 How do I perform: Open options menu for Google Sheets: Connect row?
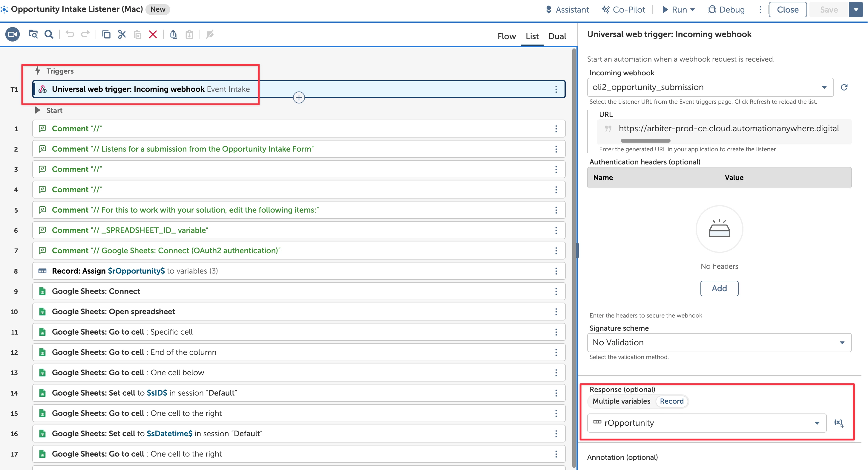pos(556,291)
